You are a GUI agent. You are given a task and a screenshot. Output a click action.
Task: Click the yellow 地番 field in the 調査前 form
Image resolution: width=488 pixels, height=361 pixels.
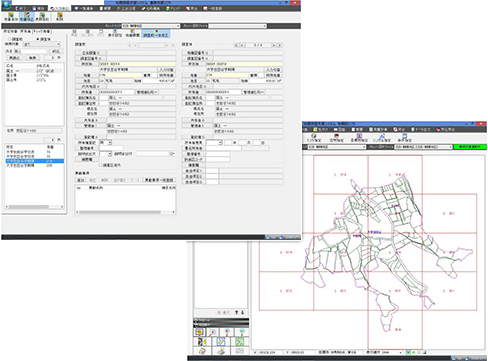pyautogui.click(x=120, y=75)
